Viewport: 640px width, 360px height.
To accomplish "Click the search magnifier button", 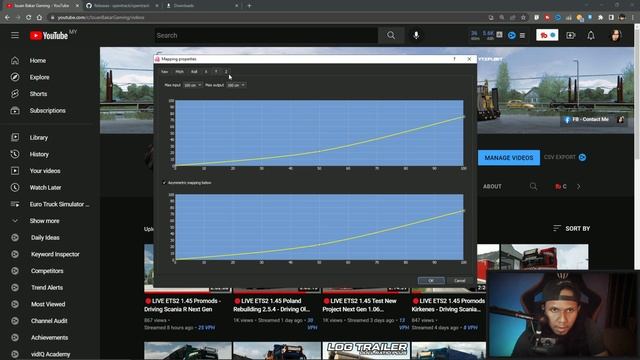I will (x=391, y=36).
